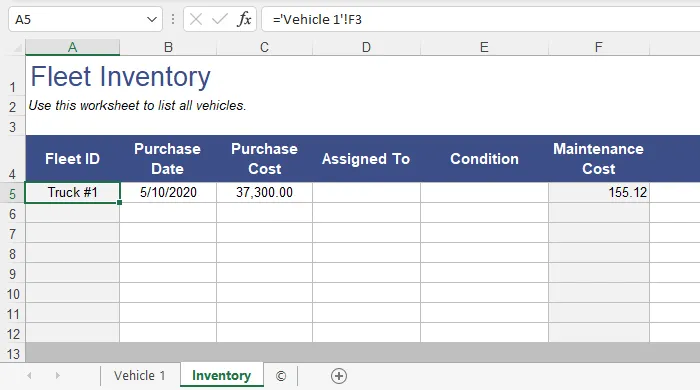Viewport: 700px width, 390px height.
Task: Click the Name Box showing A5
Action: coord(85,19)
